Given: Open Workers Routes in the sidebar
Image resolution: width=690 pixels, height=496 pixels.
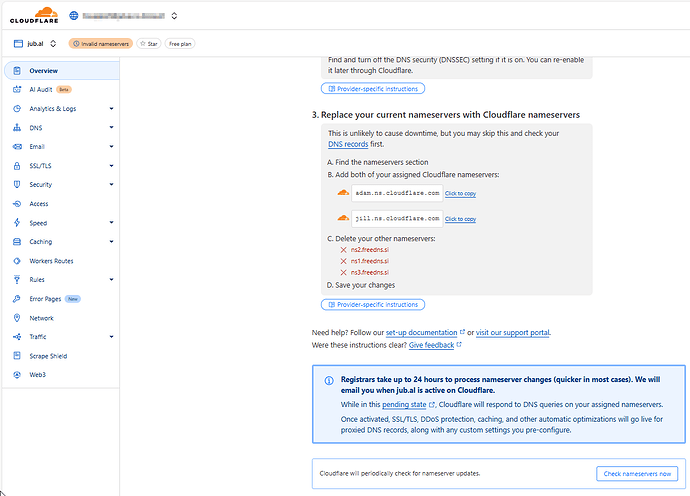Looking at the screenshot, I should pos(51,261).
